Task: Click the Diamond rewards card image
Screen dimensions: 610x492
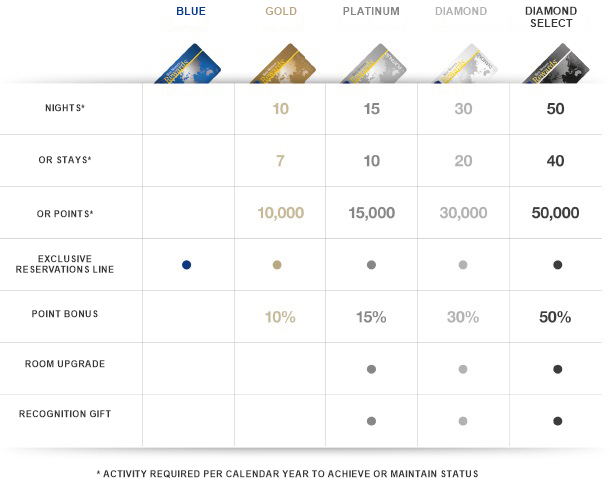Action: 465,63
